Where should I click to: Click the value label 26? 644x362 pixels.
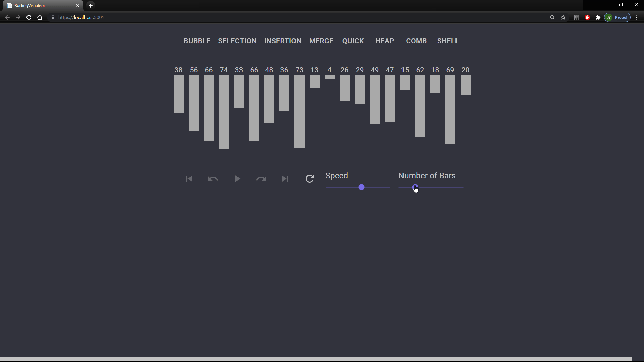(344, 70)
